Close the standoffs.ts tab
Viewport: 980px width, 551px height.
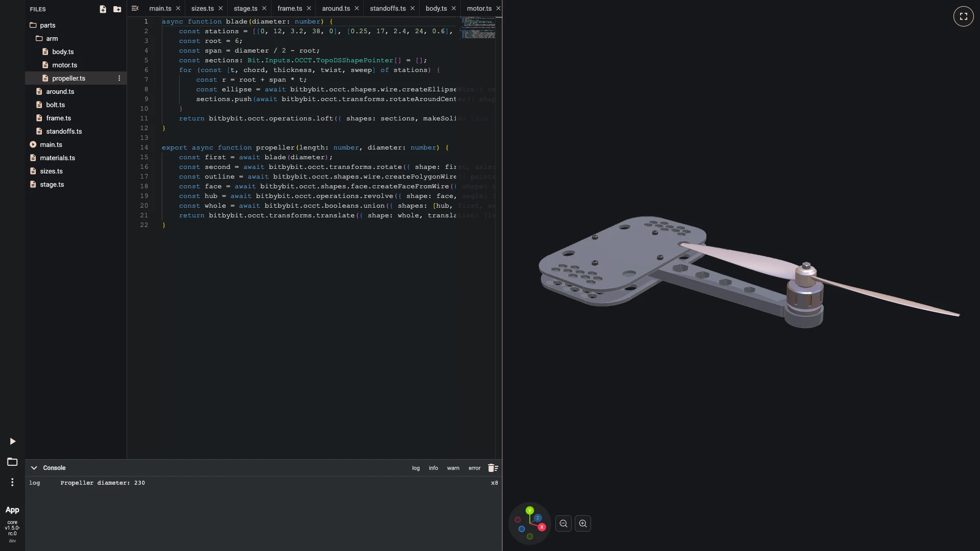tap(412, 9)
